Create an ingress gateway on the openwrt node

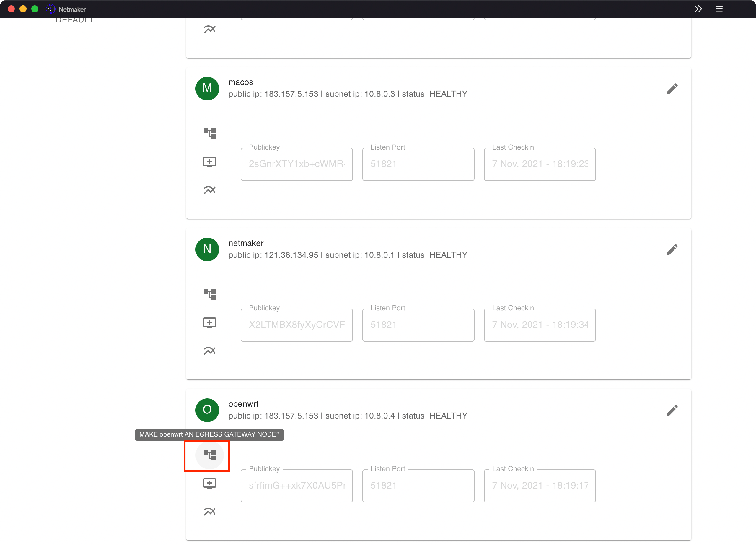(210, 483)
